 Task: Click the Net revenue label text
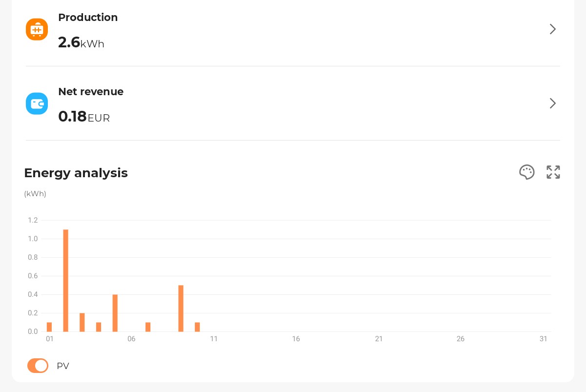(91, 92)
